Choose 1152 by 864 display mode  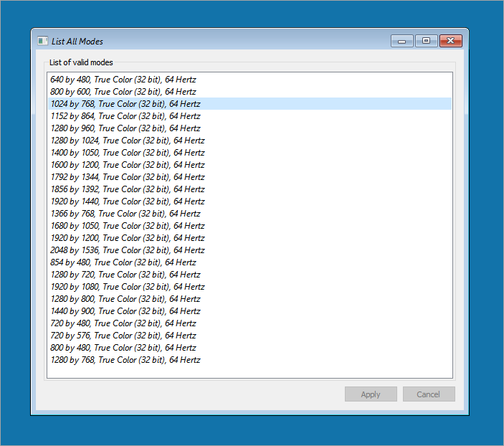[249, 116]
